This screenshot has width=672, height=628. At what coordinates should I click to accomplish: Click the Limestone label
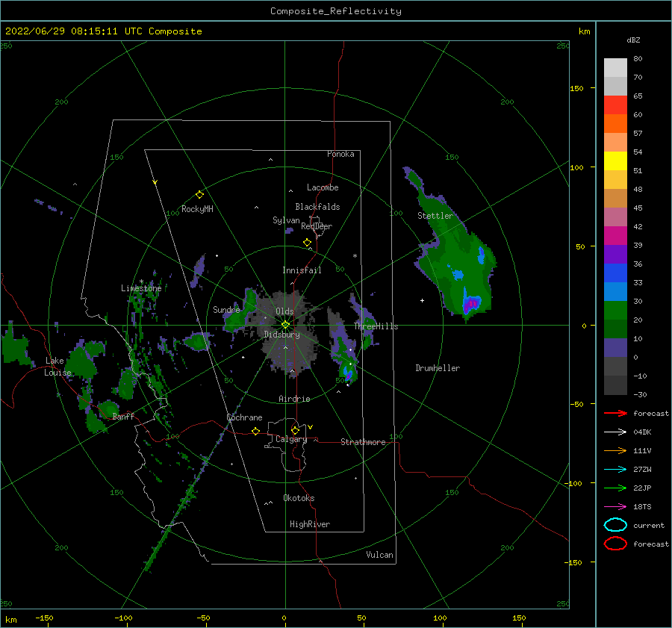pyautogui.click(x=141, y=288)
